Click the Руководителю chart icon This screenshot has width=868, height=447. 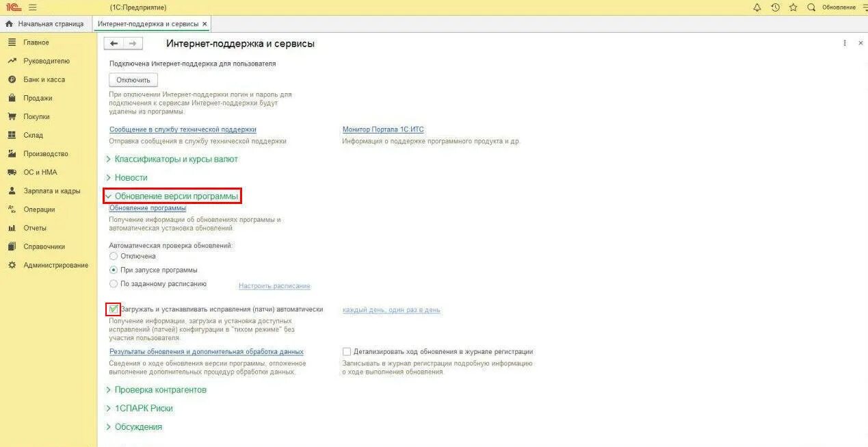(12, 61)
